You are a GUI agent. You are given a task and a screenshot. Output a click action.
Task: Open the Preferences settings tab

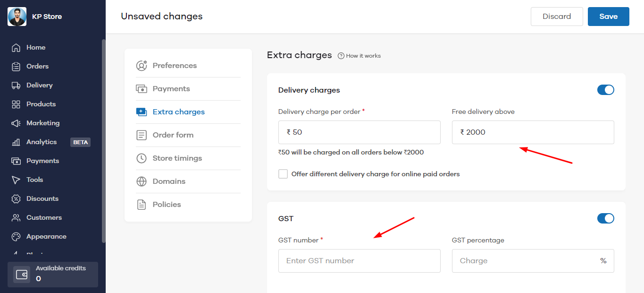(x=175, y=66)
